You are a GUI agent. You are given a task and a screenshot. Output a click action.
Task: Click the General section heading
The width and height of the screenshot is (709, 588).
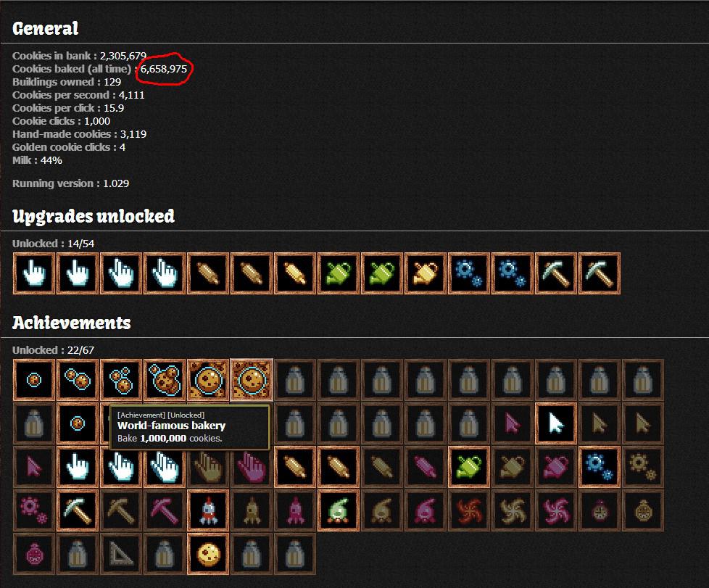pyautogui.click(x=45, y=28)
